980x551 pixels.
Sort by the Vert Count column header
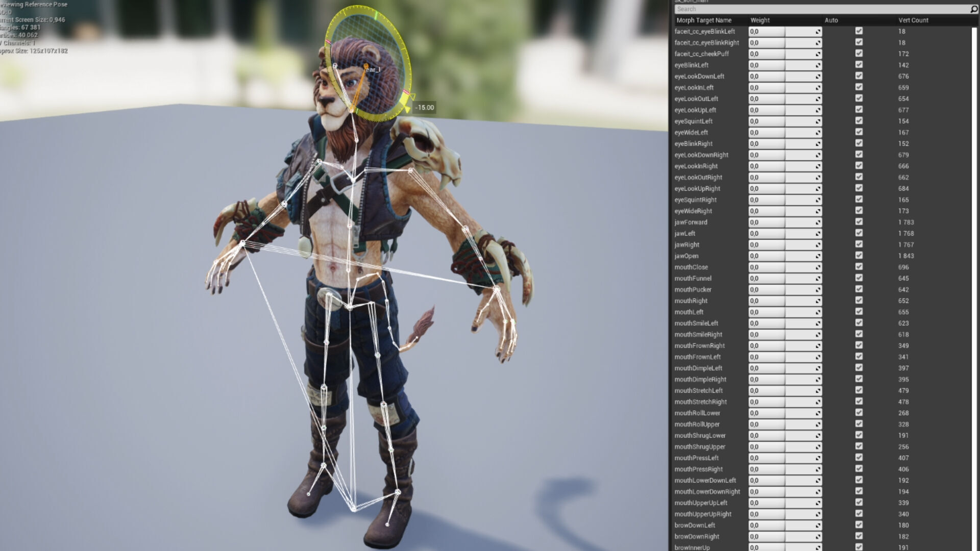click(913, 20)
